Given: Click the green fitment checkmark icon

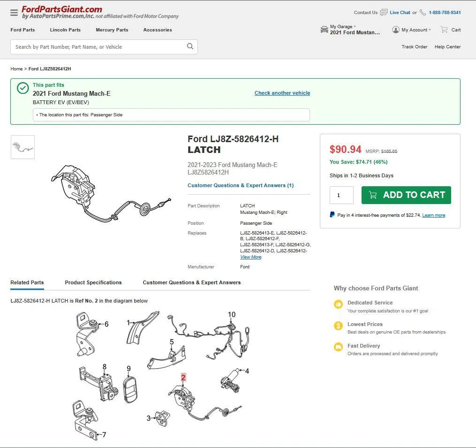Looking at the screenshot, I should point(23,88).
